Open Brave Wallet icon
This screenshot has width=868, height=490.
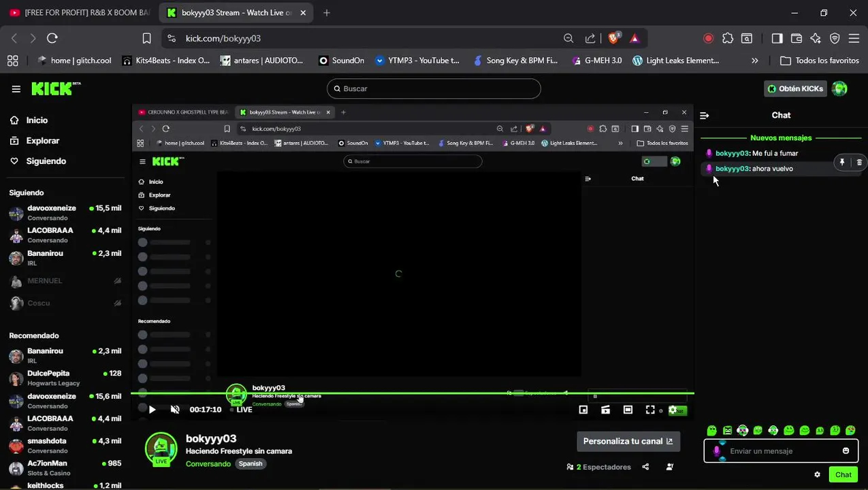796,38
